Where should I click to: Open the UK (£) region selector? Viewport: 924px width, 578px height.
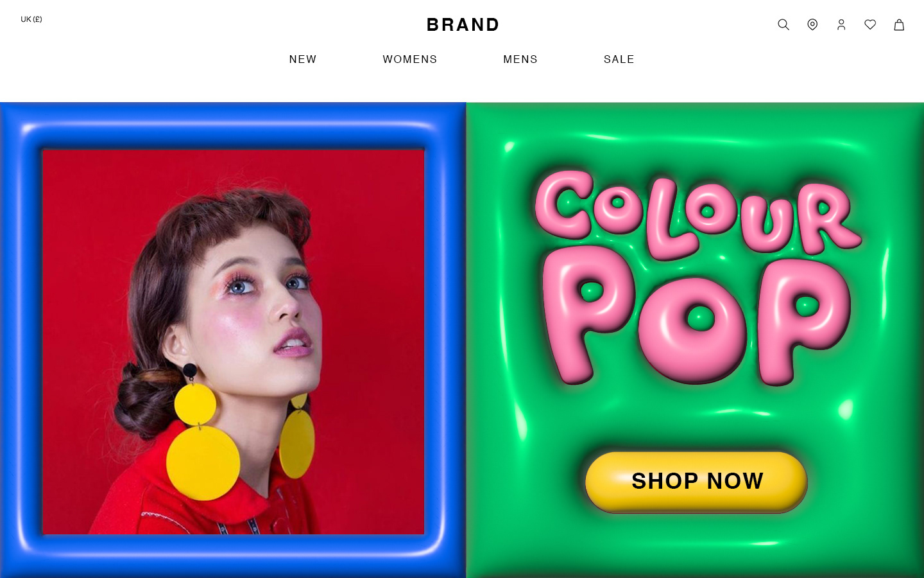[31, 19]
